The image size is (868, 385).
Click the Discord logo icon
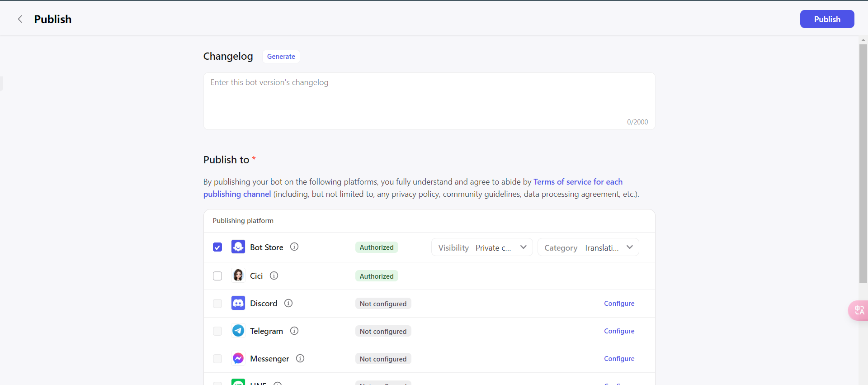point(238,303)
